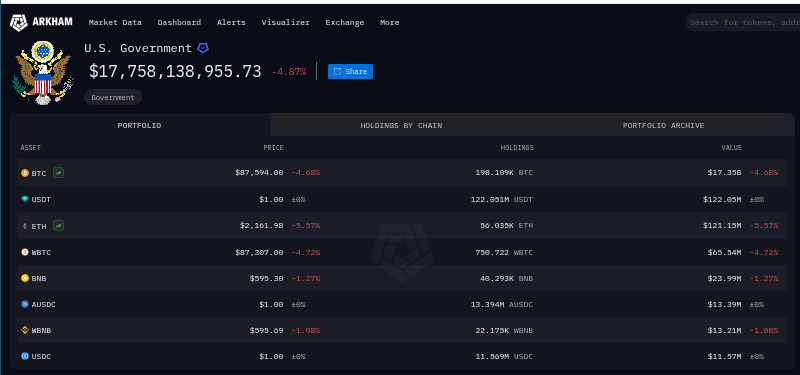This screenshot has width=800, height=375.
Task: Click the 13.394M AUSDC holdings
Action: (x=502, y=304)
